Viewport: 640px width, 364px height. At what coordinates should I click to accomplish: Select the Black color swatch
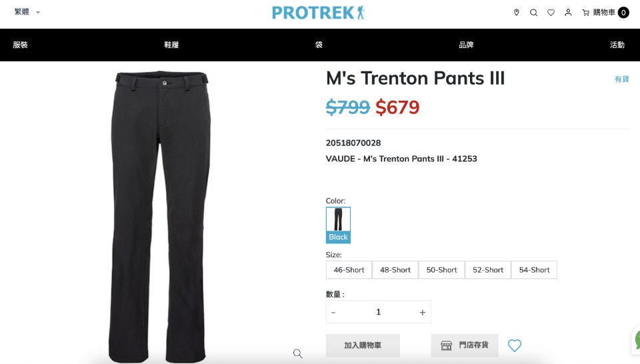[338, 225]
